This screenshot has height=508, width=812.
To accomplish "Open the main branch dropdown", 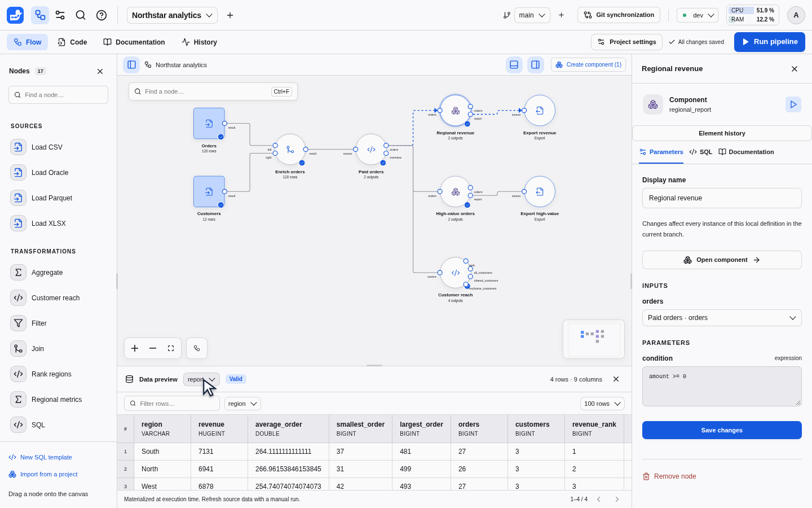I will (x=532, y=15).
